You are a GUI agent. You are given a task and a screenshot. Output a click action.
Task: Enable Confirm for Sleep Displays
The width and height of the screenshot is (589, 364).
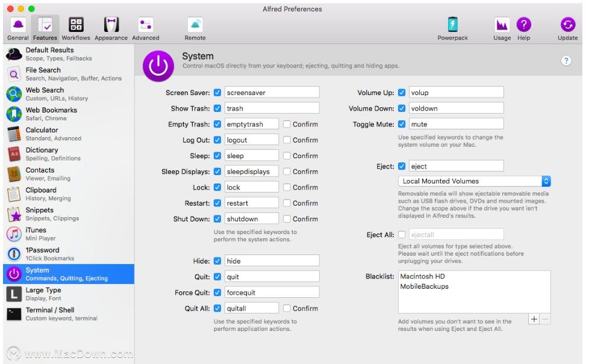coord(287,171)
